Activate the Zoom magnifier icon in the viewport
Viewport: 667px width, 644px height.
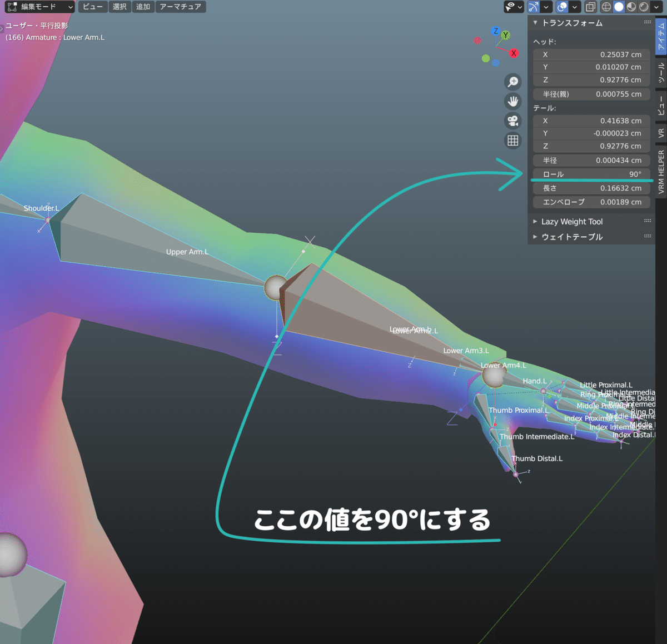(512, 82)
